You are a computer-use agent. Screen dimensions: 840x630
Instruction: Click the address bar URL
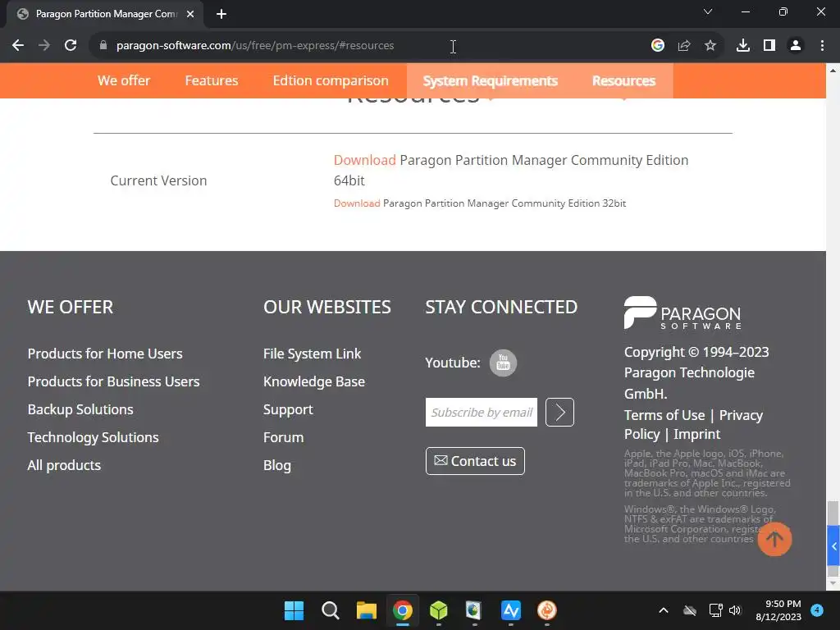coord(255,46)
